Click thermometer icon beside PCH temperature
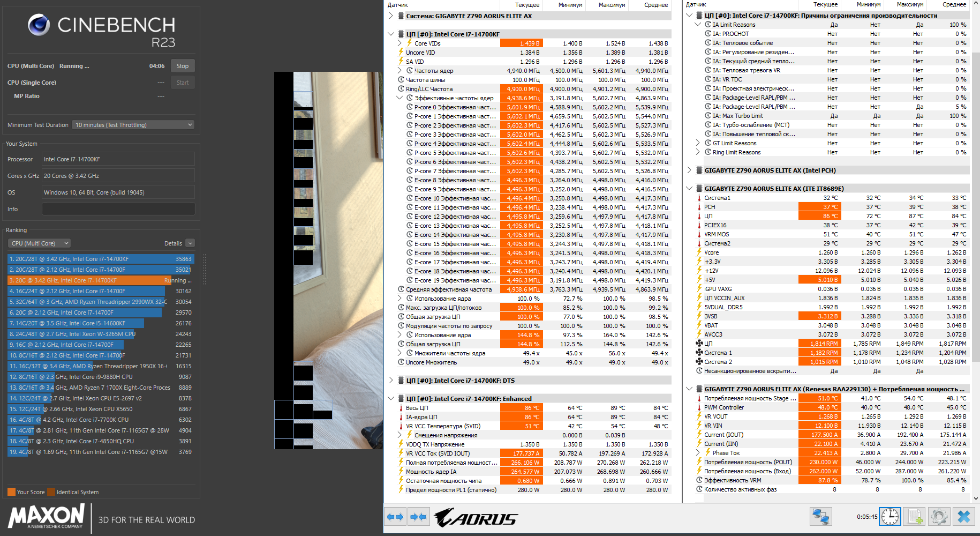 click(699, 207)
